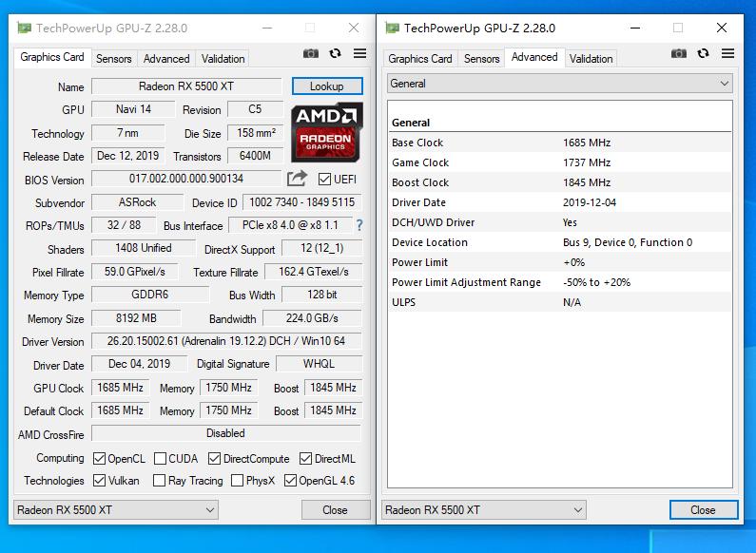This screenshot has width=756, height=553.
Task: Select the Advanced tab Driver Date row
Action: tap(560, 202)
